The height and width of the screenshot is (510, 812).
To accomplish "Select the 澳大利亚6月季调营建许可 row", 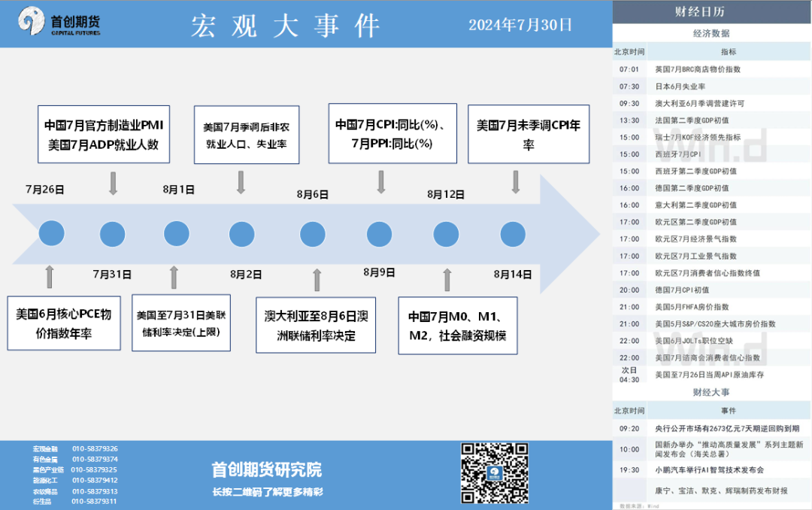I will [x=711, y=104].
